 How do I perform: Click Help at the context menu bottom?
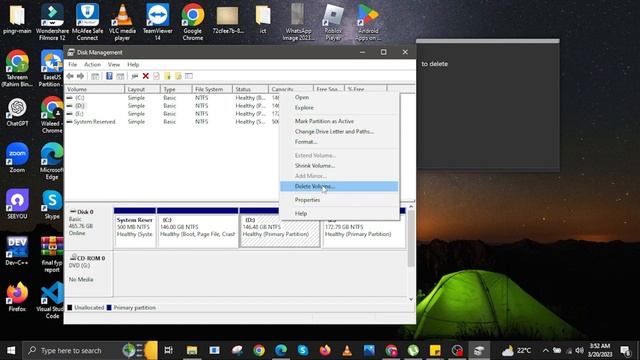[x=339, y=213]
